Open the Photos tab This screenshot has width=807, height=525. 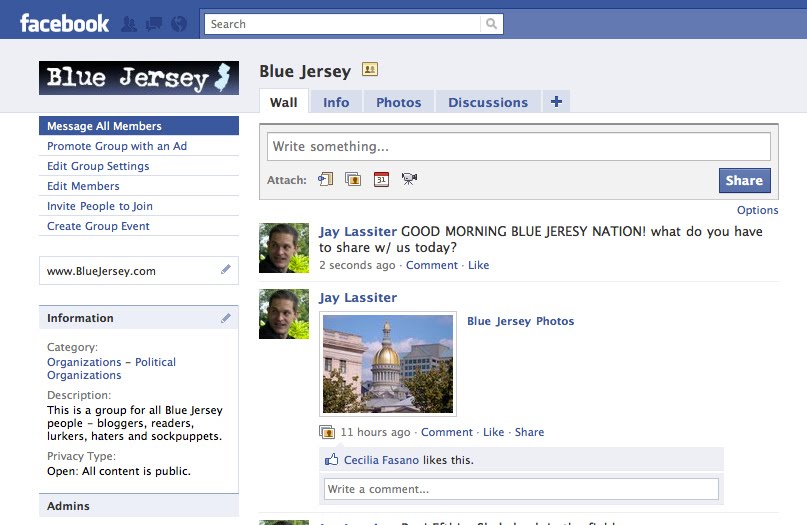(x=399, y=102)
